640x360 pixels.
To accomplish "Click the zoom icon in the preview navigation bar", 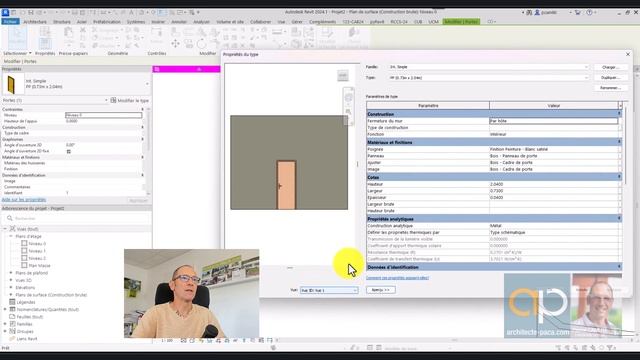I will tap(349, 111).
